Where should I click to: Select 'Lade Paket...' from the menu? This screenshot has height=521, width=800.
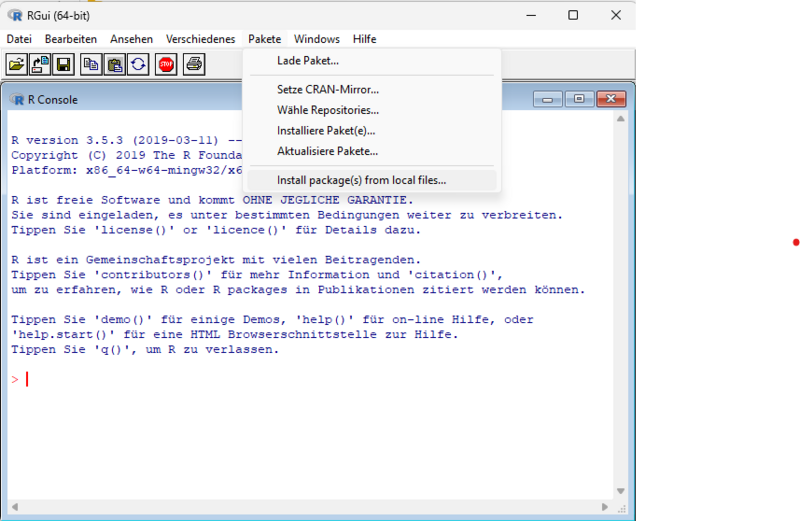(x=308, y=61)
